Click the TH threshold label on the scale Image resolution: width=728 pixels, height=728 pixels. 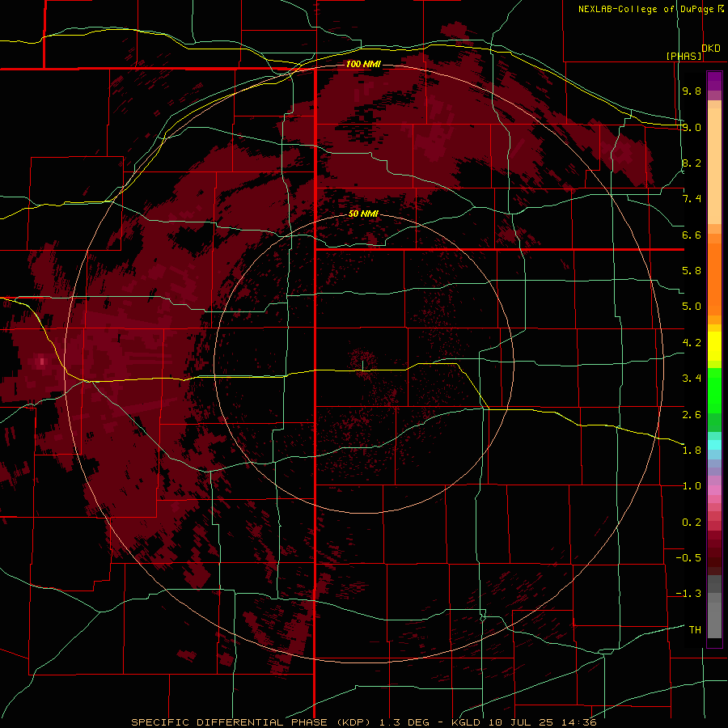[695, 630]
